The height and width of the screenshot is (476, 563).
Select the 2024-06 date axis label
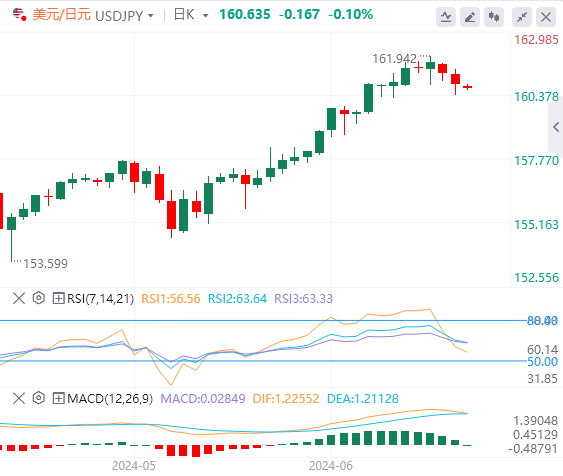coord(331,466)
